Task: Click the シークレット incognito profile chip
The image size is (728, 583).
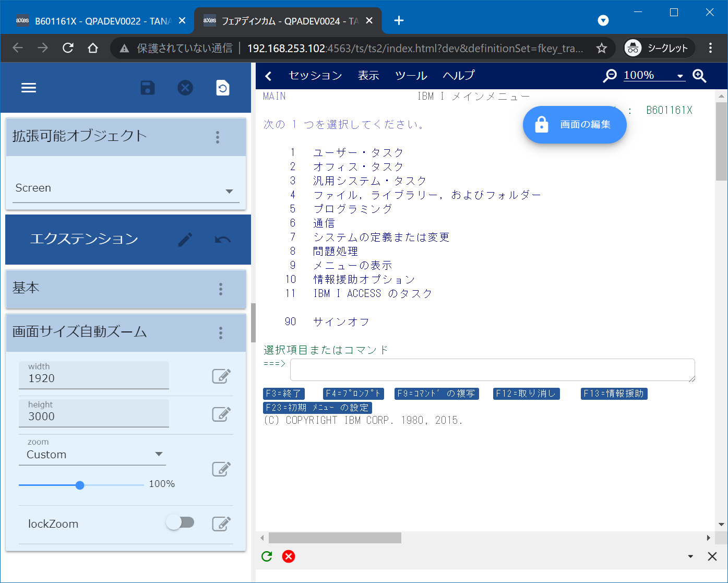Action: pos(659,49)
